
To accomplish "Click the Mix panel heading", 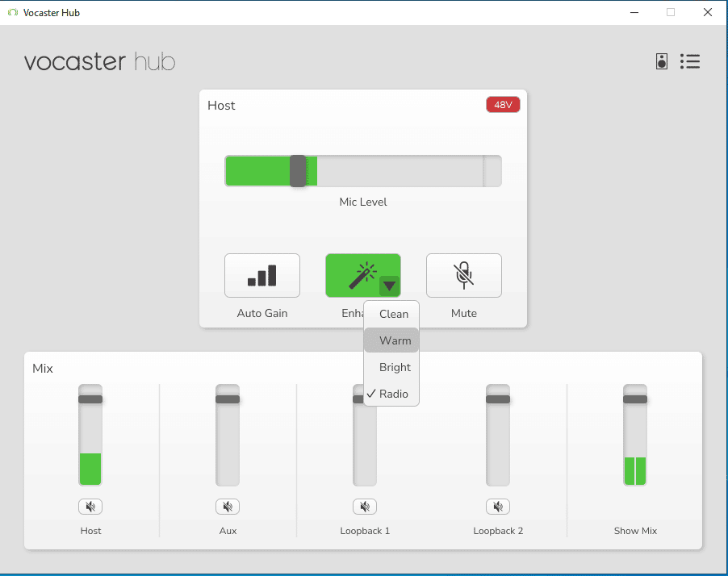I will (x=43, y=369).
